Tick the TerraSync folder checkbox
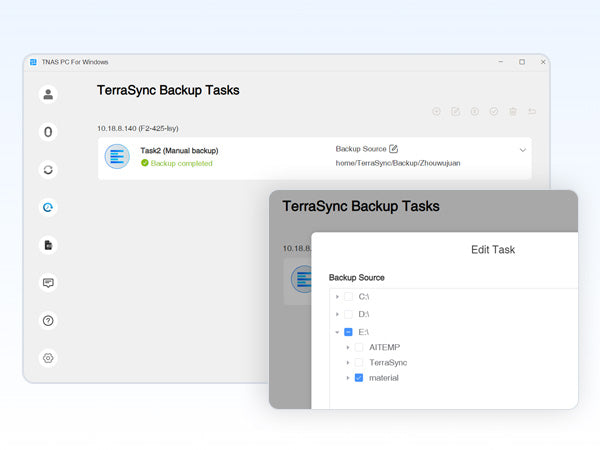Image resolution: width=600 pixels, height=450 pixels. pos(359,362)
